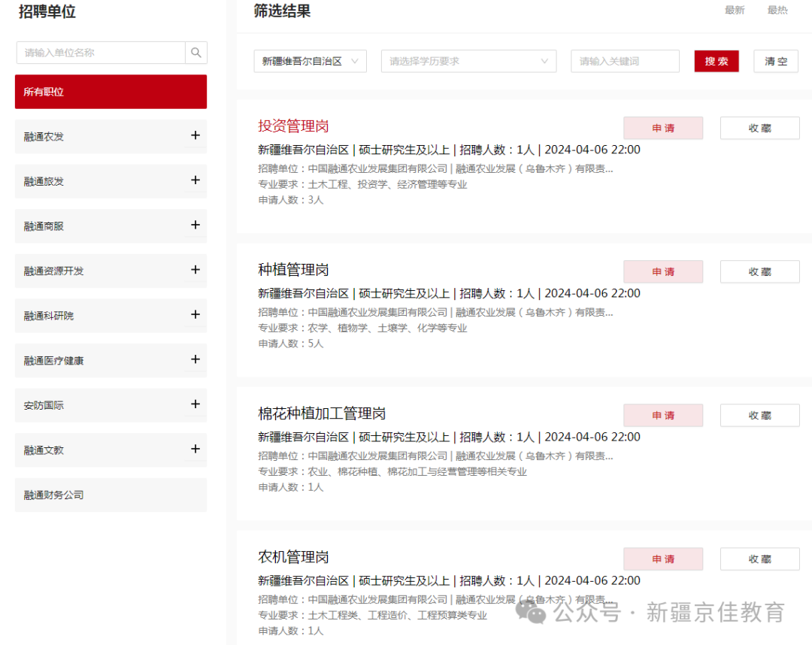Expand 融通农发 with its plus icon
The width and height of the screenshot is (812, 645).
point(195,135)
